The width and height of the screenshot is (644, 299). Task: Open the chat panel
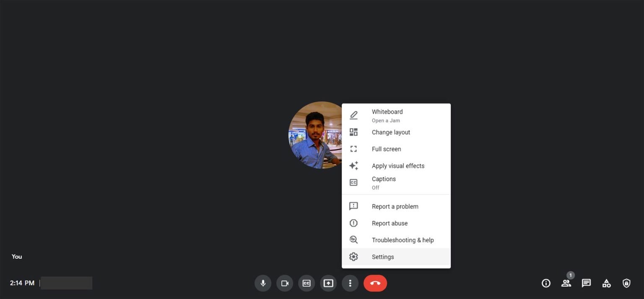tap(586, 283)
